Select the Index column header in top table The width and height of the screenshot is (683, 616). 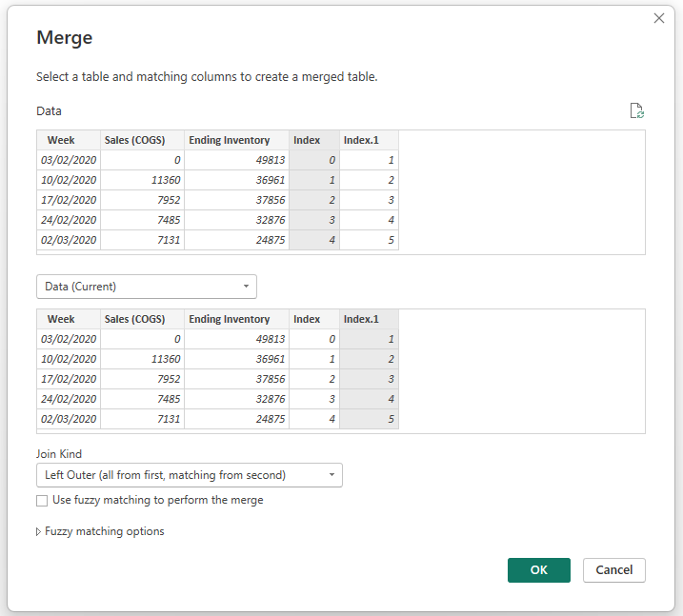[x=314, y=140]
